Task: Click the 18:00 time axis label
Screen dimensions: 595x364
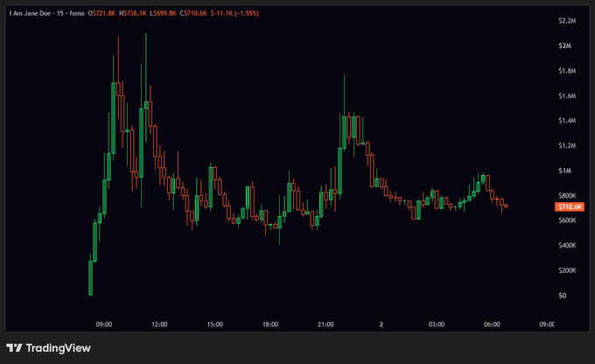Action: point(270,324)
